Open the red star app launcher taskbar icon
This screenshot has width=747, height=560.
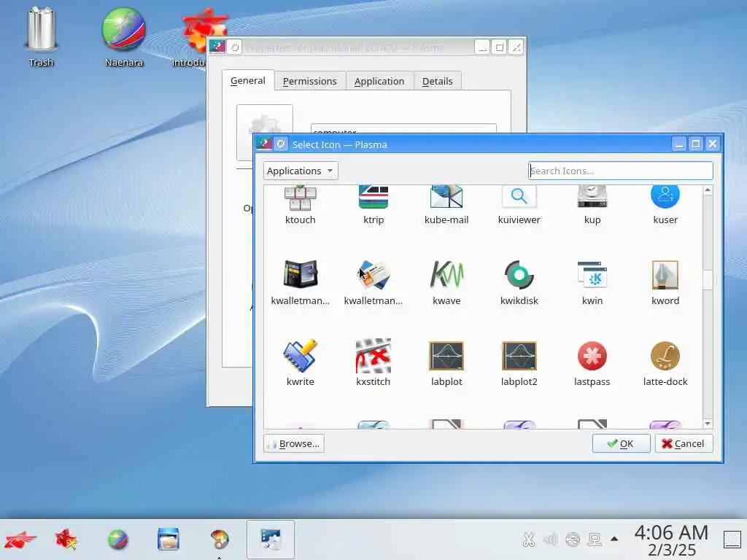point(66,540)
